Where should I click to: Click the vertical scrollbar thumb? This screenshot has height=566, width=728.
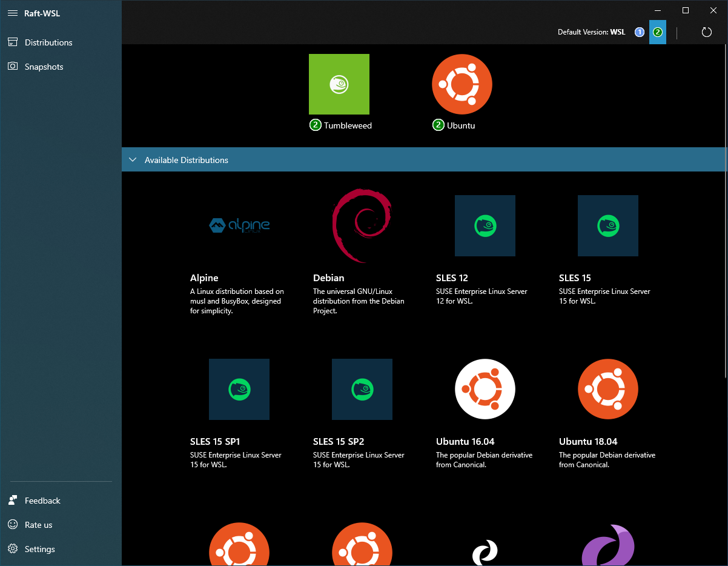coord(726,212)
